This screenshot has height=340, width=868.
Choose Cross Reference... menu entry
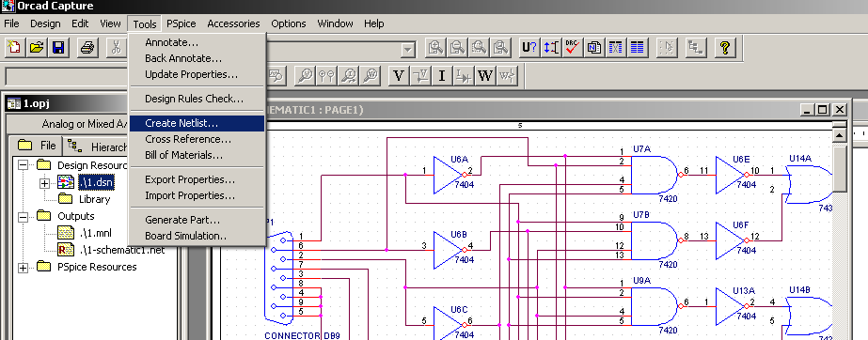tap(197, 139)
